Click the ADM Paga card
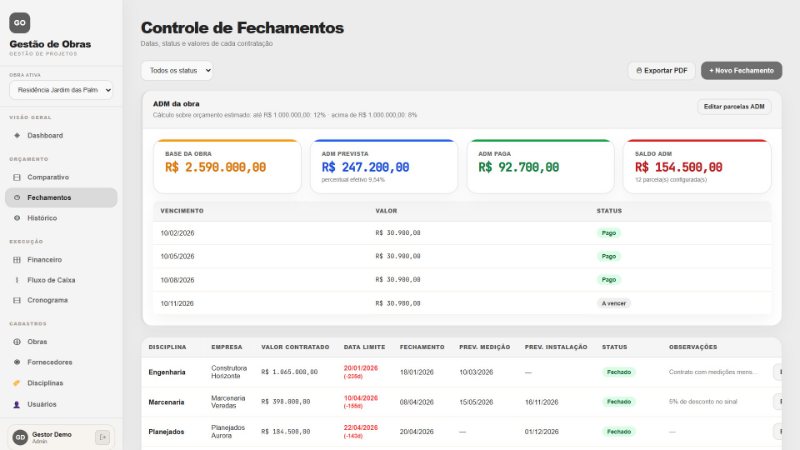 540,166
